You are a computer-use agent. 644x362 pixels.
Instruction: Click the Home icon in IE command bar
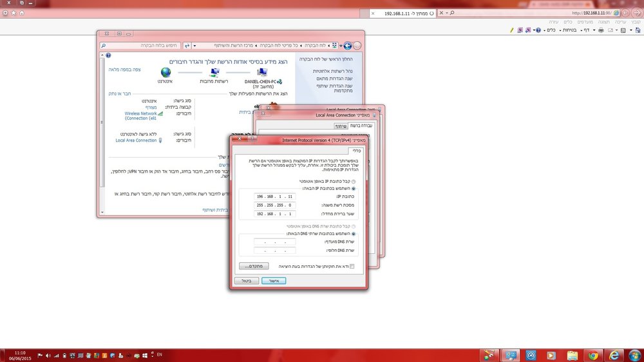[638, 30]
